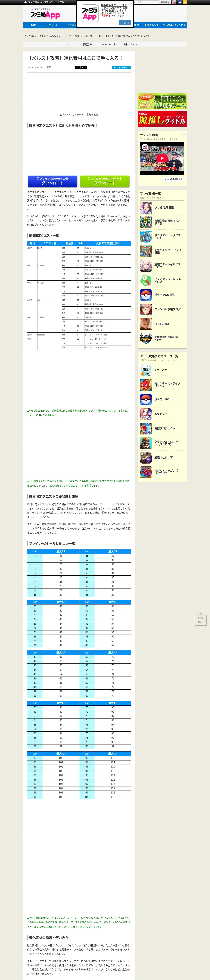Click the Famitsu App site logo
Viewport: 210px width, 980px height.
point(45,15)
